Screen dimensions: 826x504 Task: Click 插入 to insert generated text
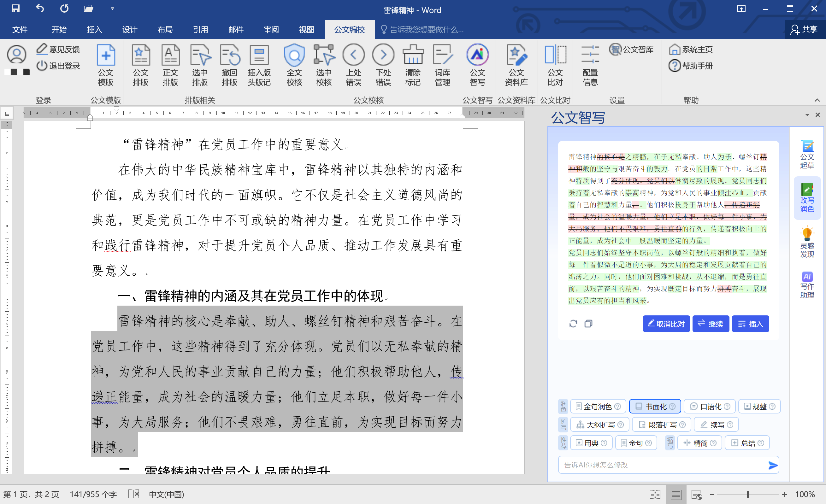[x=750, y=324]
